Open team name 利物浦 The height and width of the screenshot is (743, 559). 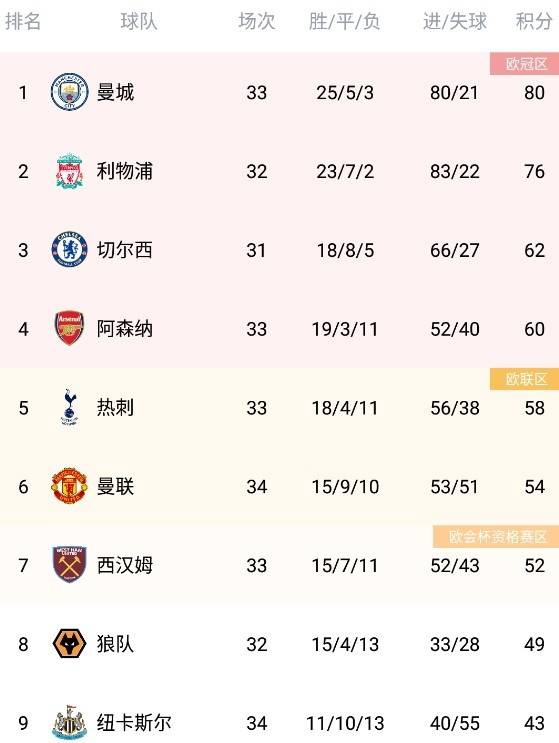click(x=125, y=171)
